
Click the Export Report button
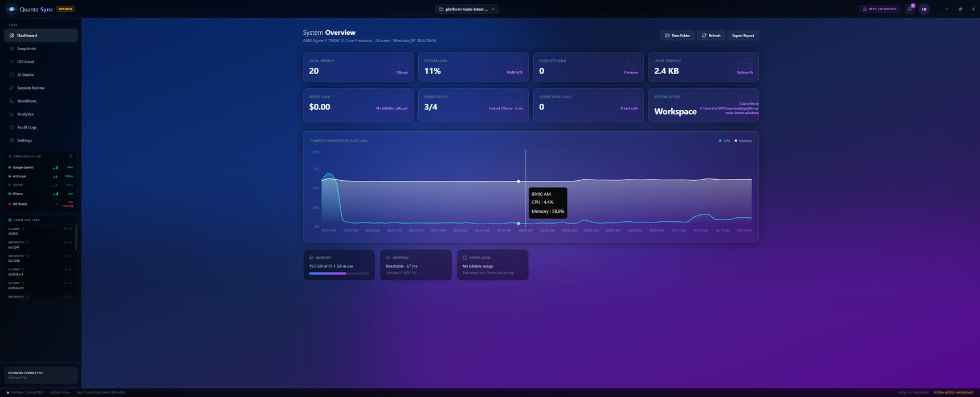(x=743, y=35)
